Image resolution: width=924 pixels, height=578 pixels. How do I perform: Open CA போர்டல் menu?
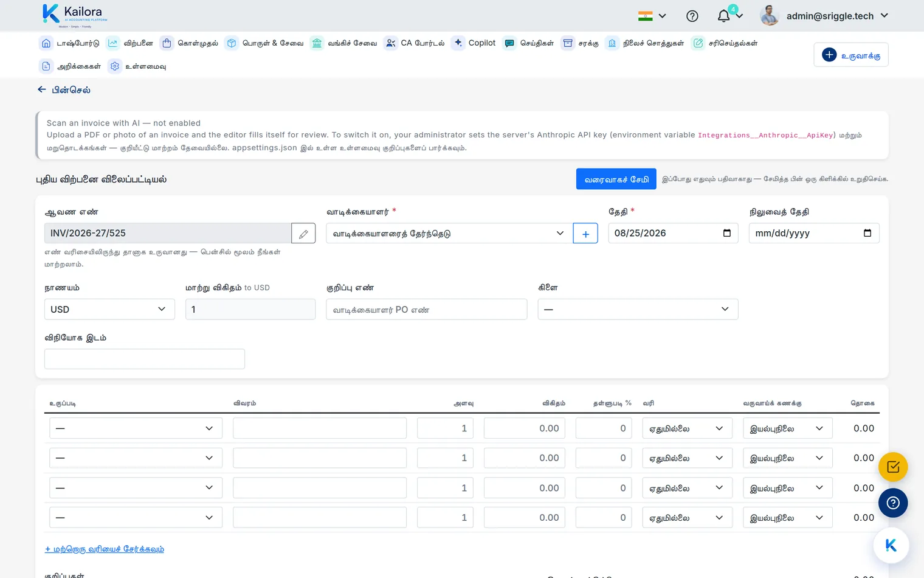click(x=414, y=43)
